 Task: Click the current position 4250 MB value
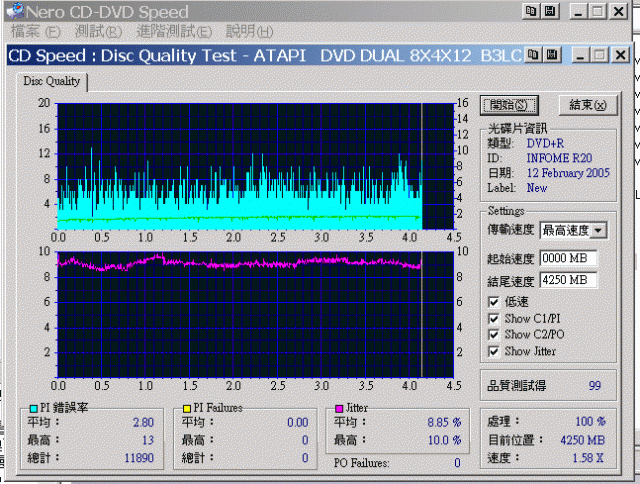click(582, 440)
